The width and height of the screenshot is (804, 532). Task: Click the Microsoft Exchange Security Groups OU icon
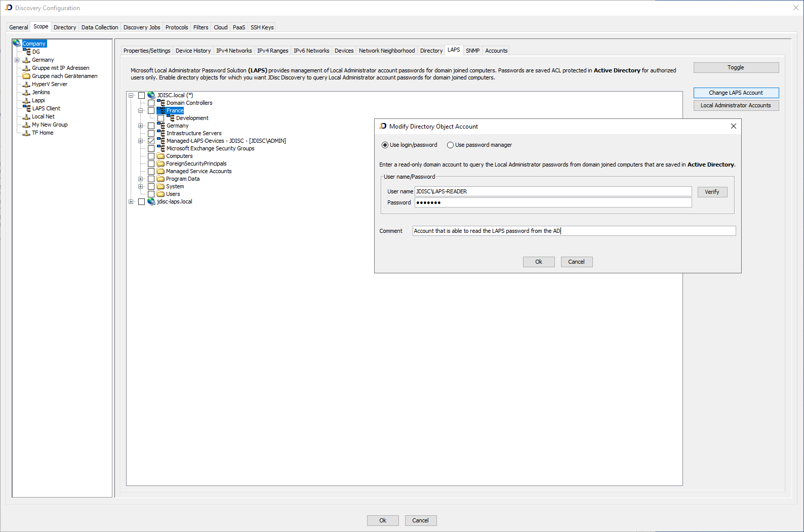tap(161, 148)
